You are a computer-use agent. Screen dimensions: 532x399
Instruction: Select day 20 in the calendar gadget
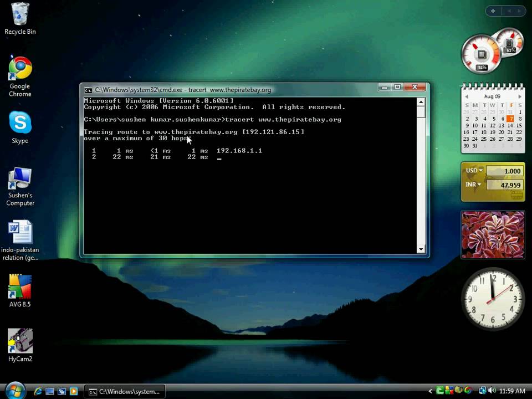coord(502,132)
